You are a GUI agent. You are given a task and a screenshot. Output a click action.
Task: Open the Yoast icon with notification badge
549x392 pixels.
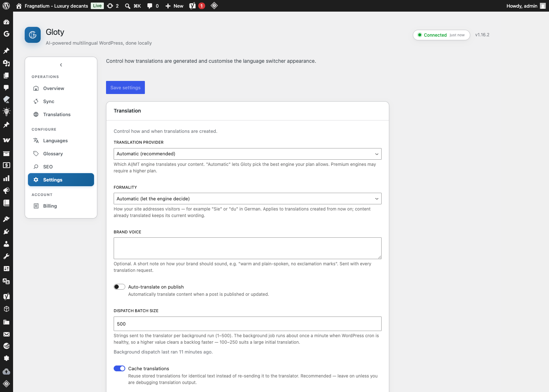[197, 6]
